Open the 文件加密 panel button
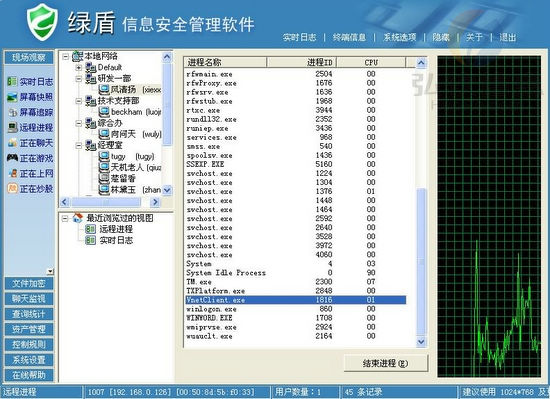Viewport: 550px width, 399px height. [29, 283]
